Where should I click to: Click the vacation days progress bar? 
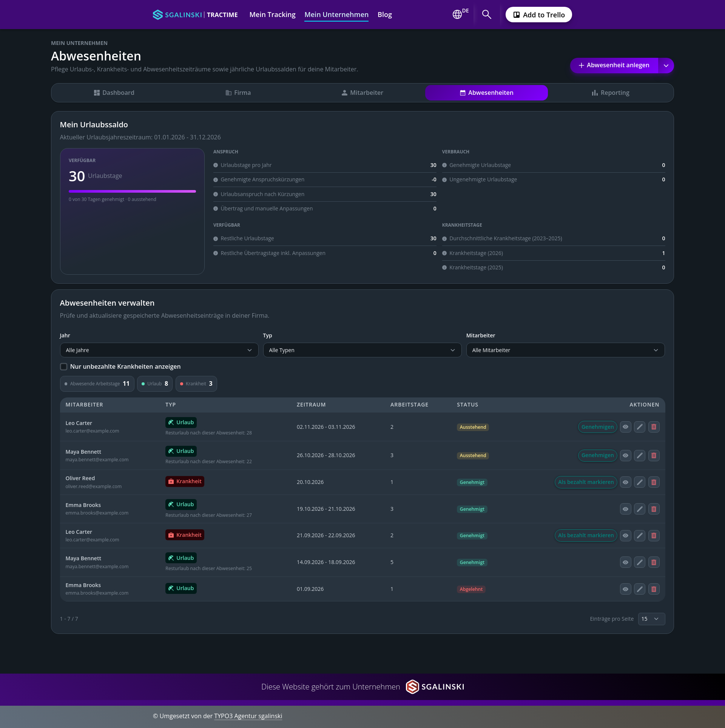[x=132, y=191]
